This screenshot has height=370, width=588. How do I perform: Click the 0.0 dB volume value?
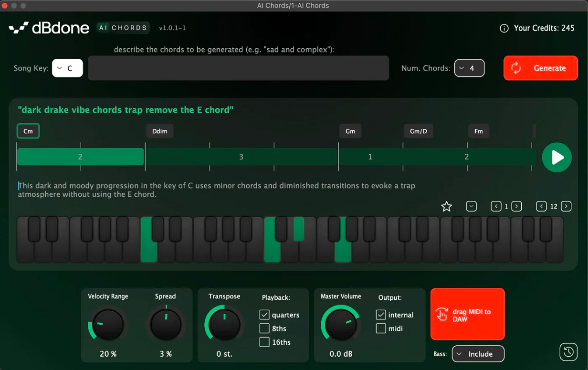[x=341, y=354]
